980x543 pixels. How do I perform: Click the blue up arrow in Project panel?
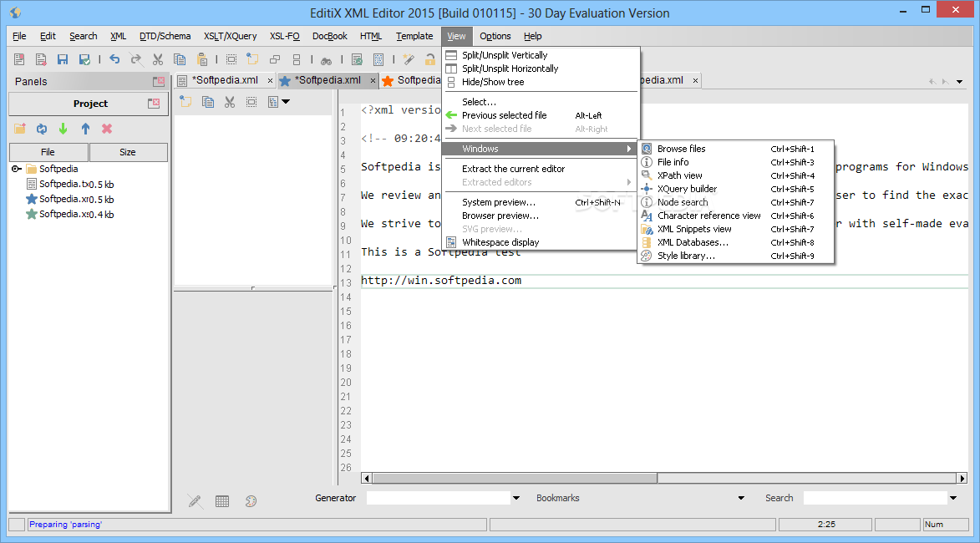pos(85,129)
